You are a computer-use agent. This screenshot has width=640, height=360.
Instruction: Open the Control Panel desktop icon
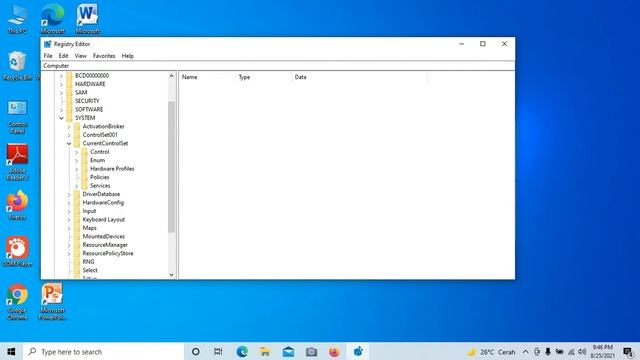click(x=17, y=117)
